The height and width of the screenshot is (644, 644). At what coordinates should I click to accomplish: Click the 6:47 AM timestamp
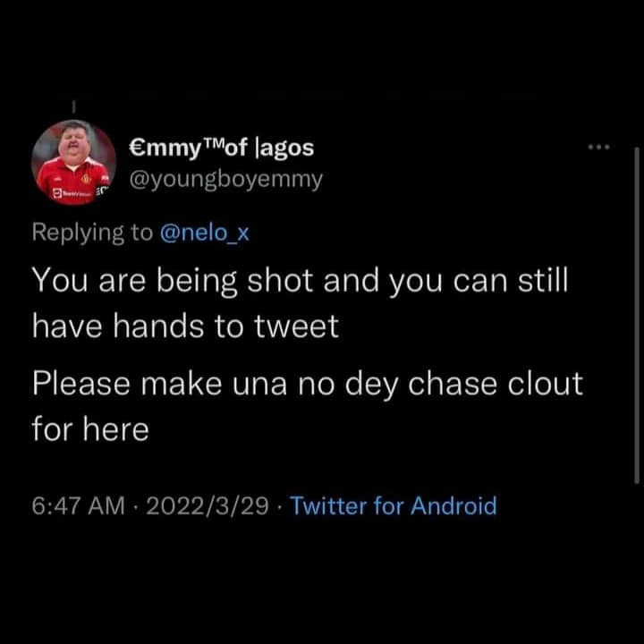pyautogui.click(x=78, y=506)
